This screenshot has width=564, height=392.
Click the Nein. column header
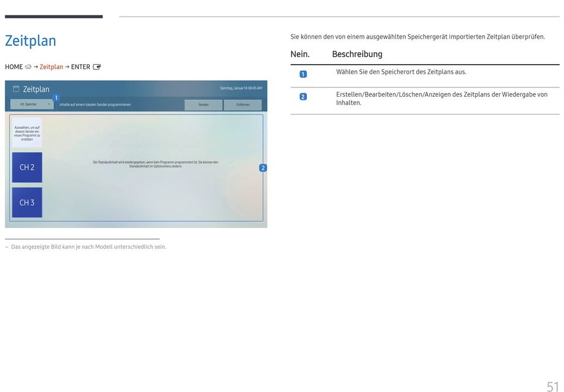(300, 54)
